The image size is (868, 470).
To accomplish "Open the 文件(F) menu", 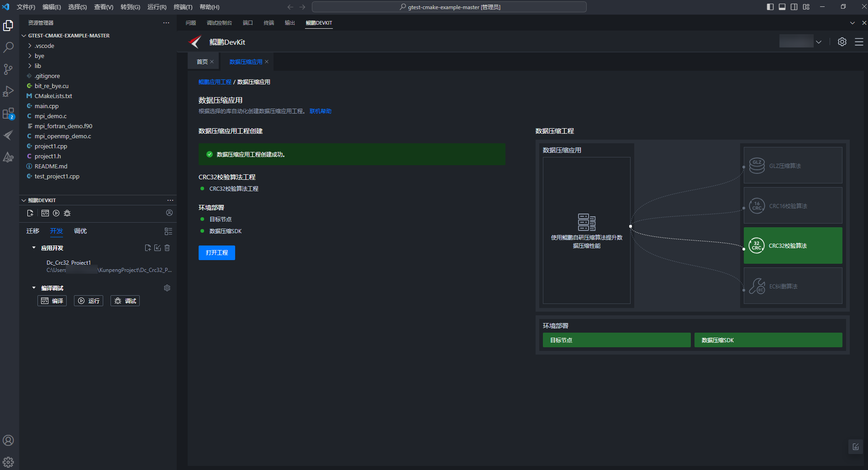I will pyautogui.click(x=26, y=7).
